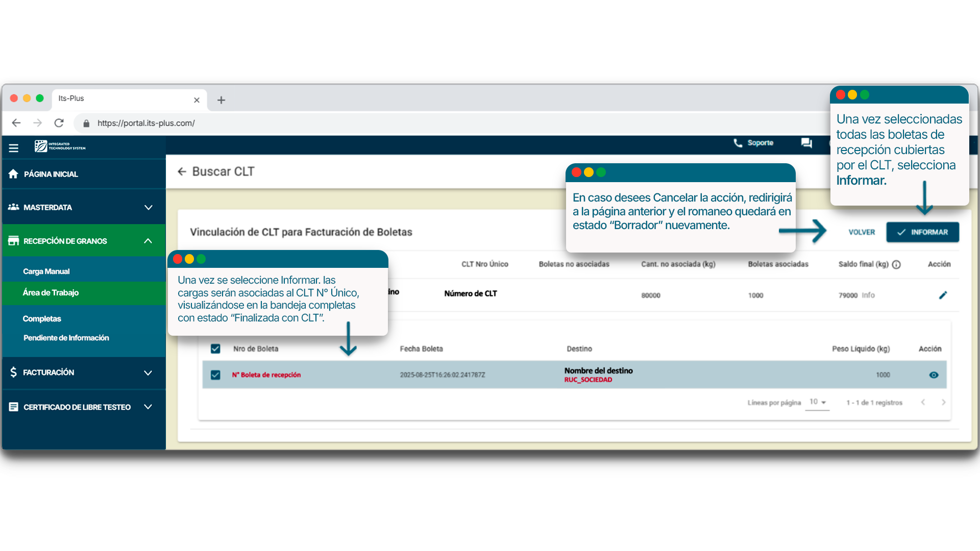Uncheck the Boleta de recepción row checkbox
The width and height of the screenshot is (980, 551).
215,375
